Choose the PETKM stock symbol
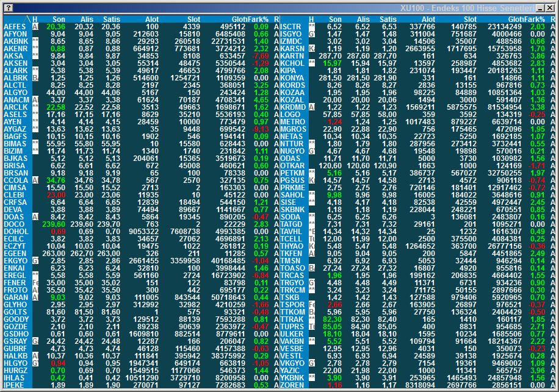This screenshot has width=559, height=392. click(x=292, y=173)
